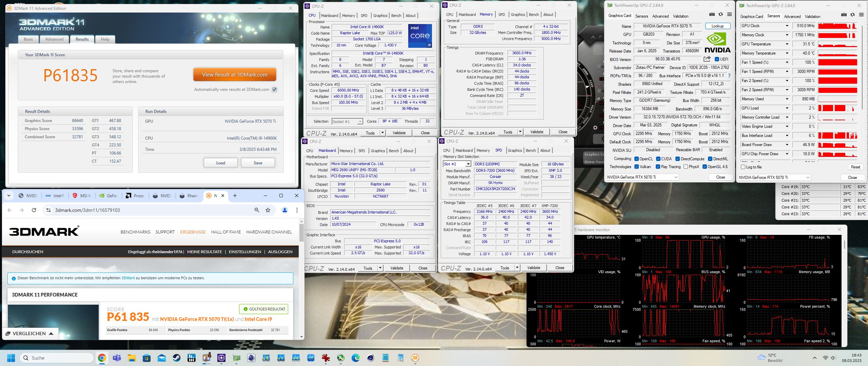
Task: Switch to the 'GeFor' Chrome tab
Action: (x=108, y=196)
